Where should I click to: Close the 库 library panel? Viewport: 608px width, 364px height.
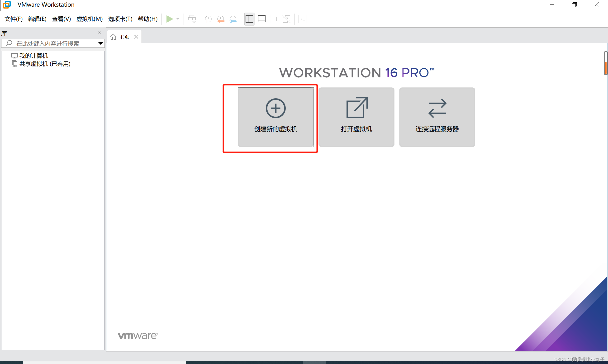99,33
